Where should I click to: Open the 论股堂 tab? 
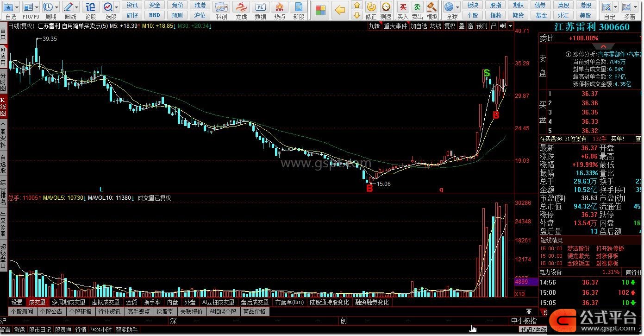[x=165, y=311]
